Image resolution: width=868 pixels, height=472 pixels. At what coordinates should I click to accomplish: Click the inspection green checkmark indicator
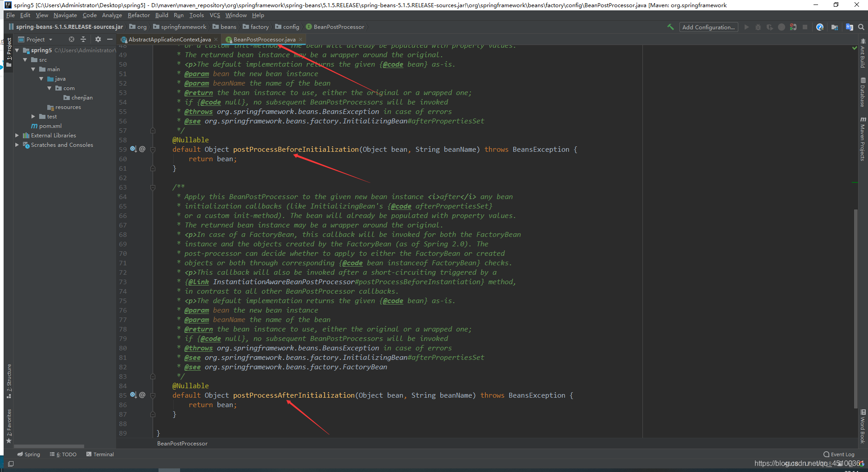tap(854, 48)
